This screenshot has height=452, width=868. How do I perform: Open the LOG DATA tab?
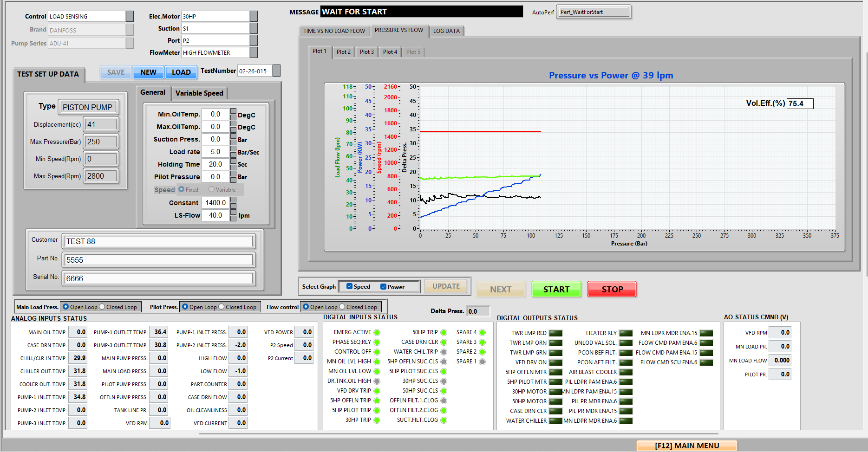pos(446,31)
